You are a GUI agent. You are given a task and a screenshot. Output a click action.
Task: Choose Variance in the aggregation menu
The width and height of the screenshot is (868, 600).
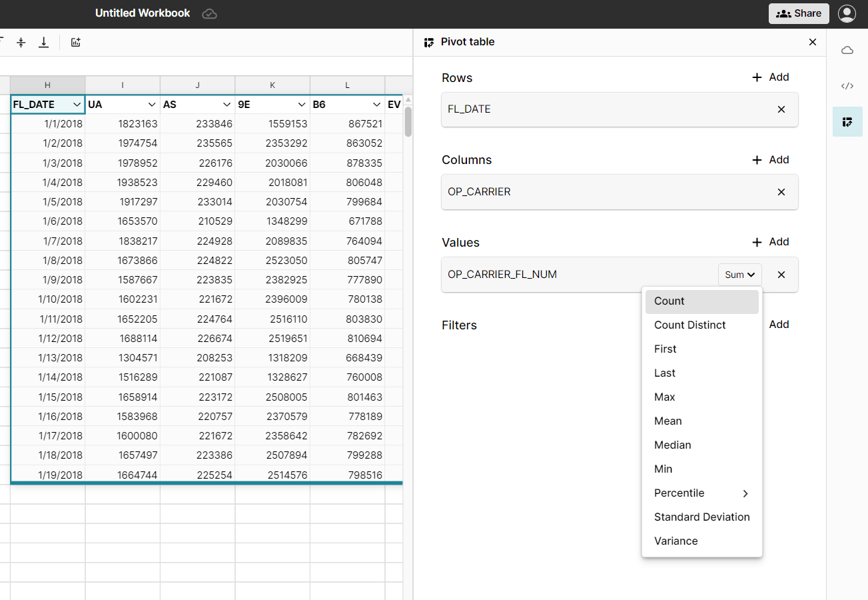click(x=675, y=541)
